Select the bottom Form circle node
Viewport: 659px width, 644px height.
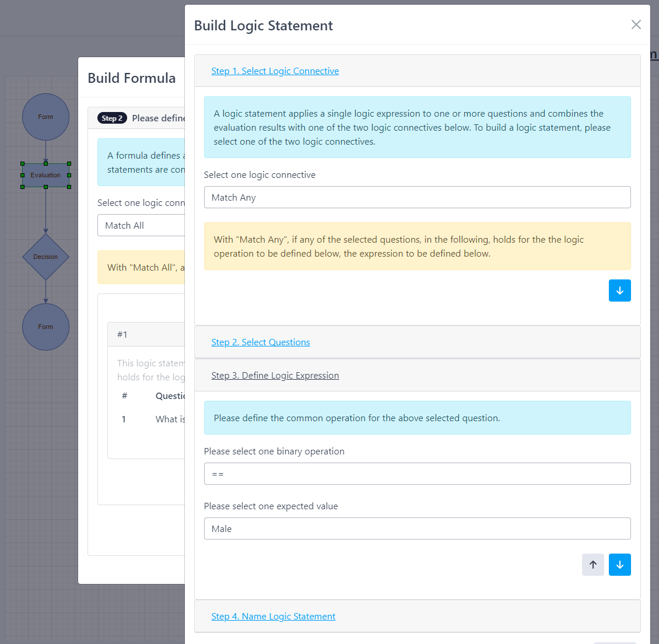[x=45, y=327]
